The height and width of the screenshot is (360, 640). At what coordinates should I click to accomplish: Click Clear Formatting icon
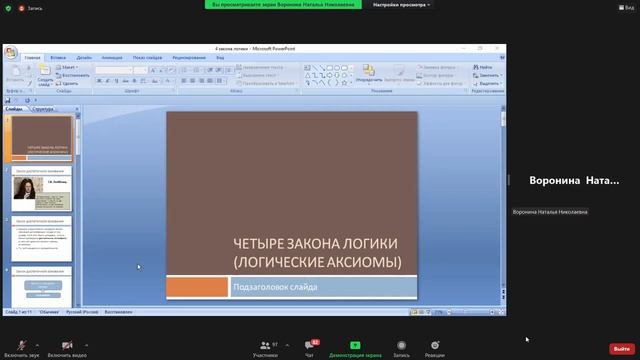171,70
